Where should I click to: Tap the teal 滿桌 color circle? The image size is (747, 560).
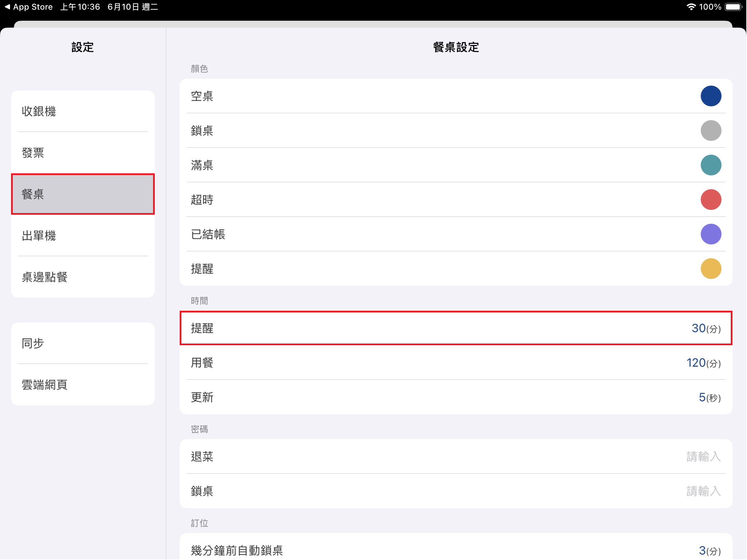[x=710, y=165]
